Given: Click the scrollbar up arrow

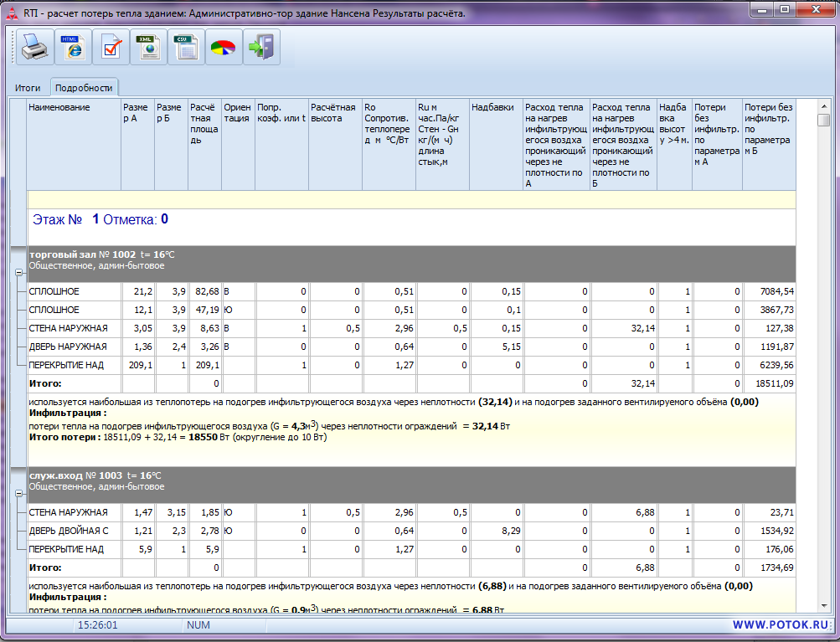Looking at the screenshot, I should coord(823,105).
